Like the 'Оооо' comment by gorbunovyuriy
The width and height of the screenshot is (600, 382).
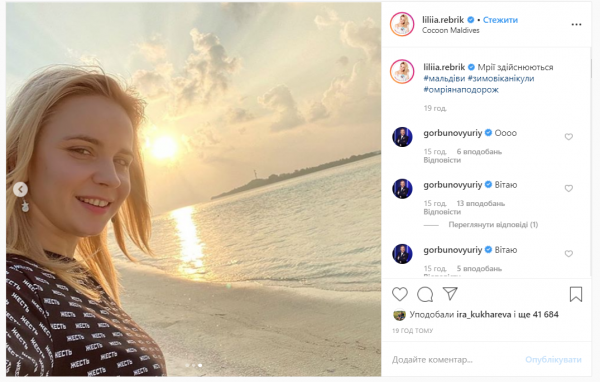tap(569, 137)
